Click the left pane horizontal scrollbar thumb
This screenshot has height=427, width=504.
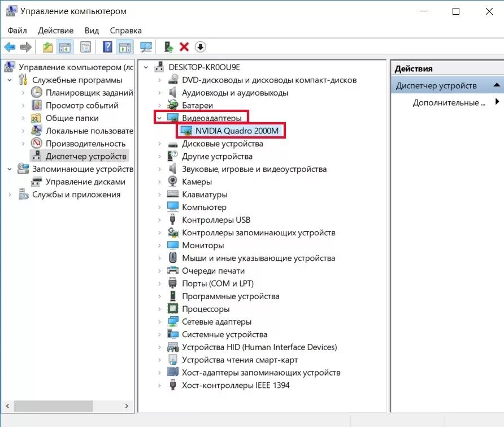coord(53,406)
